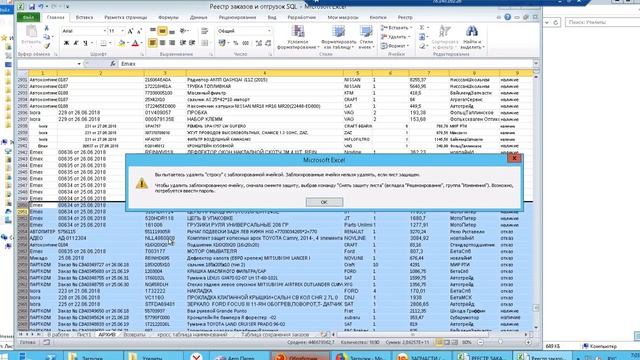The image size is (640, 360).
Task: Open the Данные ribbon tab
Action: click(198, 18)
